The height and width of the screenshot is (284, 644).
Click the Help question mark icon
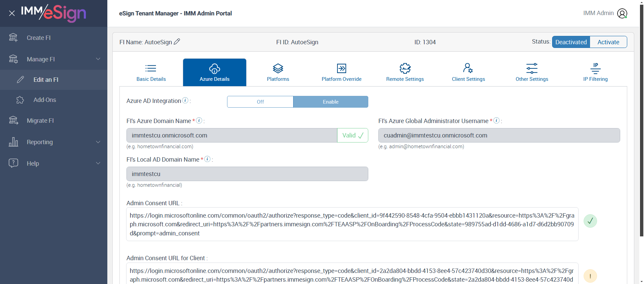pos(13,163)
